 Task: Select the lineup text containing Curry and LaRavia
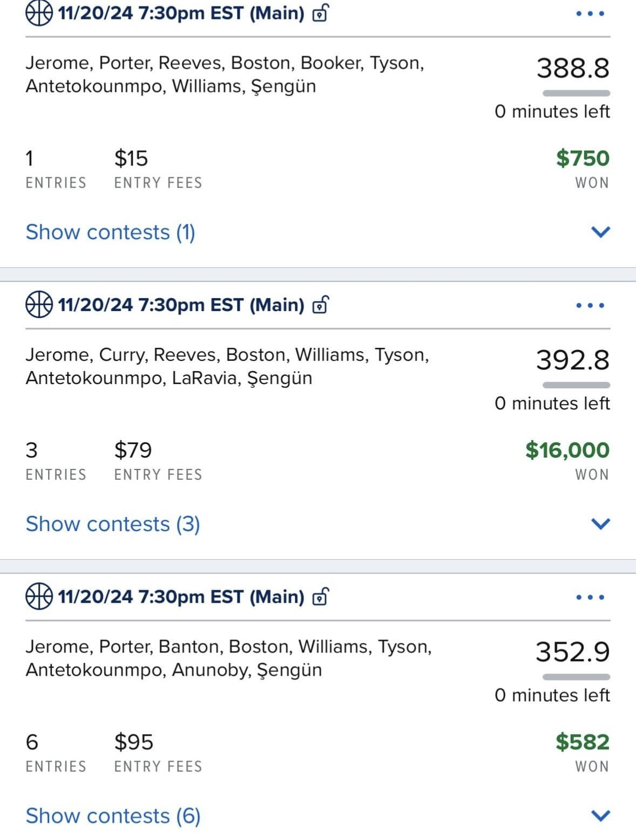[227, 366]
